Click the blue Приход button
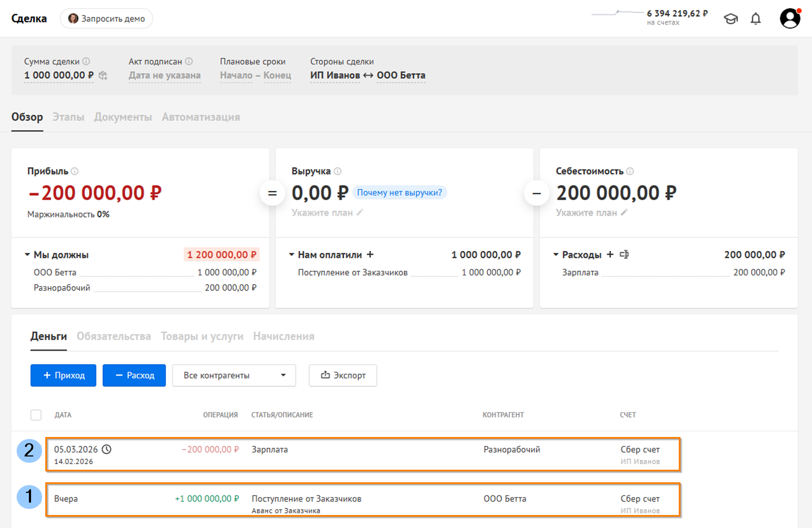This screenshot has width=812, height=528. (x=63, y=375)
